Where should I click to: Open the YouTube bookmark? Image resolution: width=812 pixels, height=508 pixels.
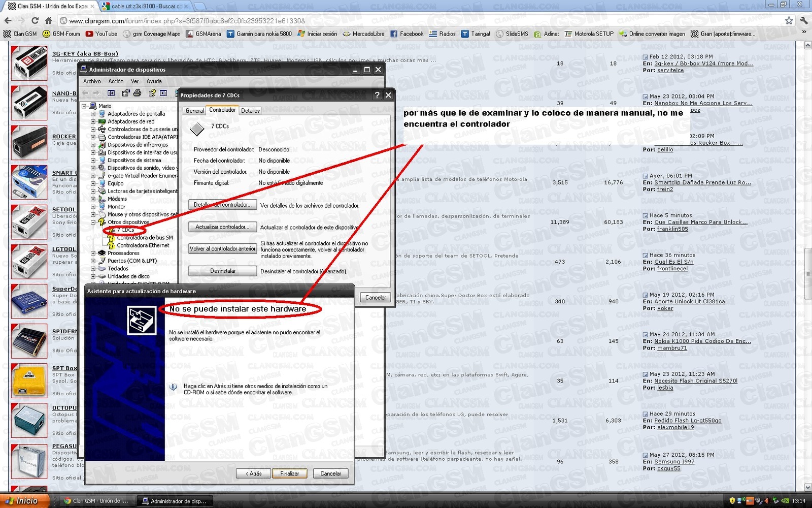(101, 34)
